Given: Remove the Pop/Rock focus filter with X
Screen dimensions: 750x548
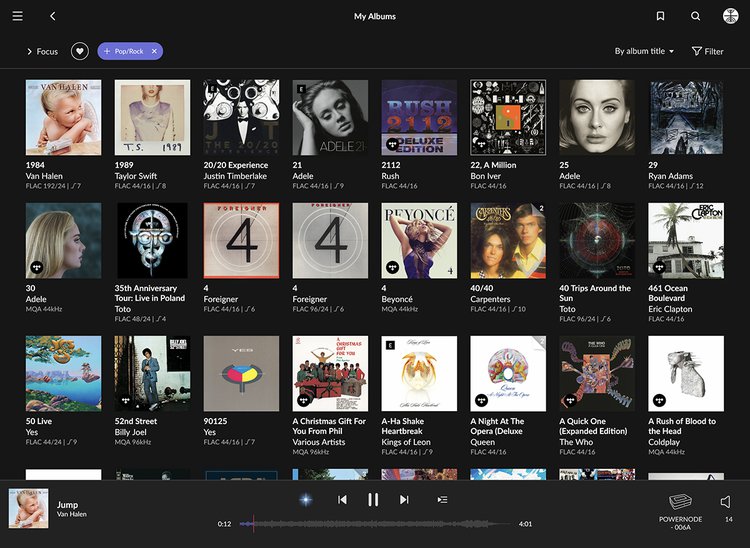Looking at the screenshot, I should pyautogui.click(x=154, y=51).
